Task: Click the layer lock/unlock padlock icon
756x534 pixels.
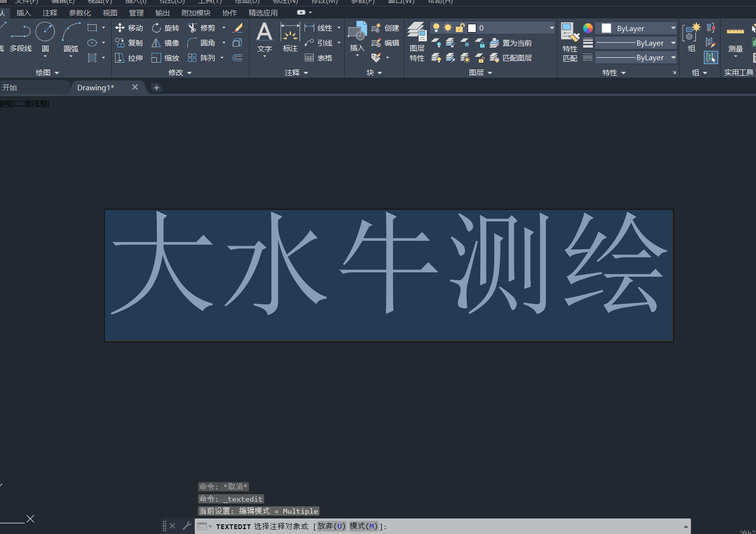Action: [x=460, y=28]
